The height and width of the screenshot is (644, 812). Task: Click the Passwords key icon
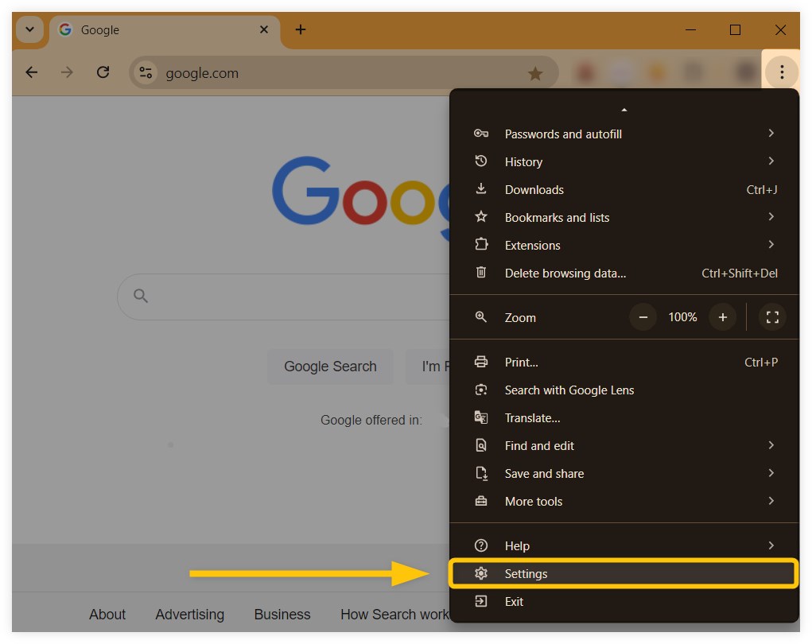480,134
